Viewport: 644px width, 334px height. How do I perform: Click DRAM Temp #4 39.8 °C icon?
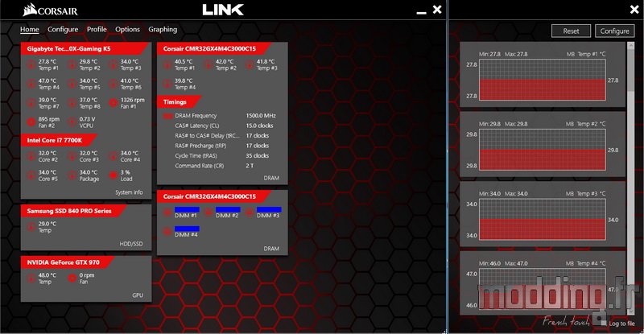[167, 84]
